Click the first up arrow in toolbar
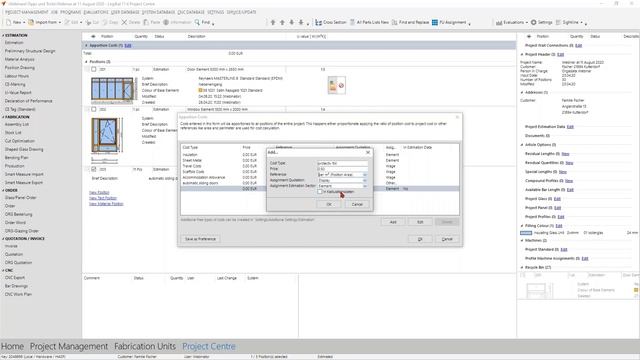This screenshot has width=640, height=360. click(x=273, y=22)
